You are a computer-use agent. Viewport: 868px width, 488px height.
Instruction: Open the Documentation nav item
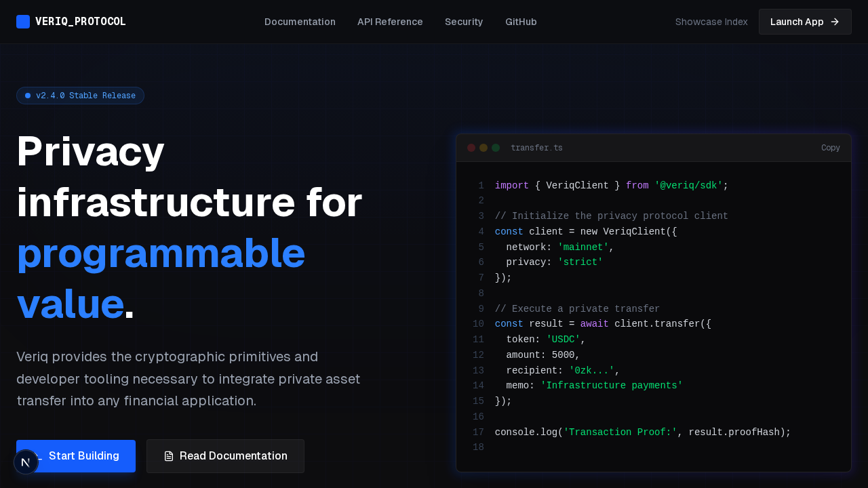[300, 22]
